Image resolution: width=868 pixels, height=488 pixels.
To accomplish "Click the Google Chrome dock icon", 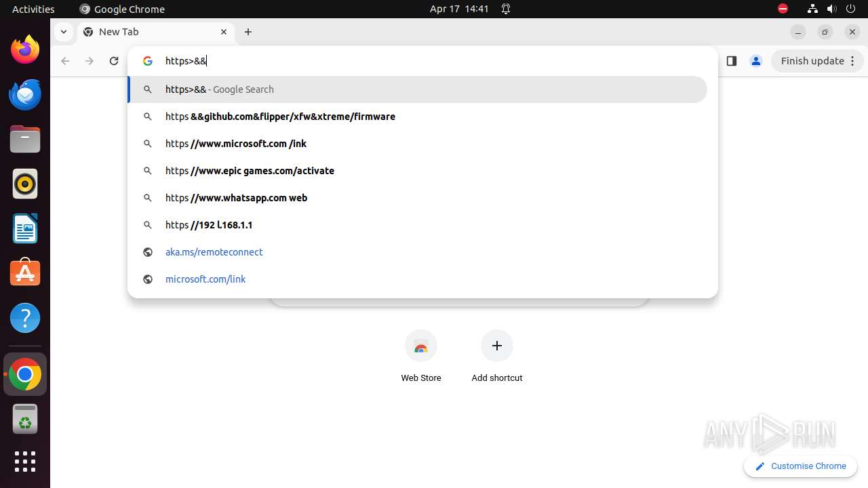I will click(25, 374).
